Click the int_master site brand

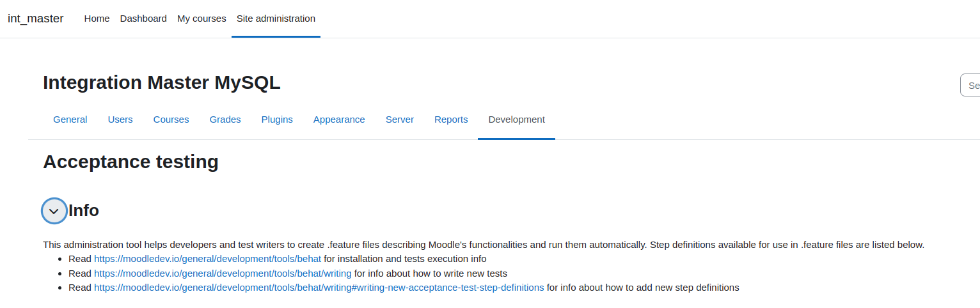click(36, 19)
